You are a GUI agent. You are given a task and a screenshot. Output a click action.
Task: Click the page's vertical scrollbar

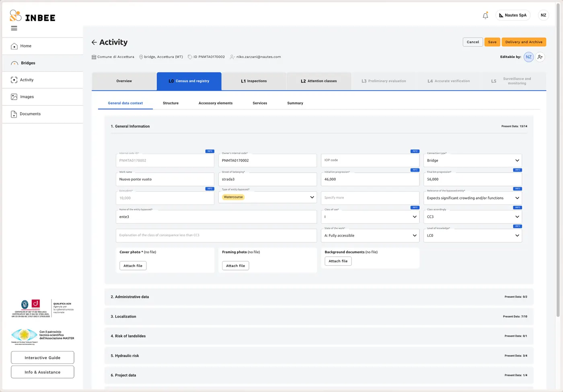coord(558,161)
